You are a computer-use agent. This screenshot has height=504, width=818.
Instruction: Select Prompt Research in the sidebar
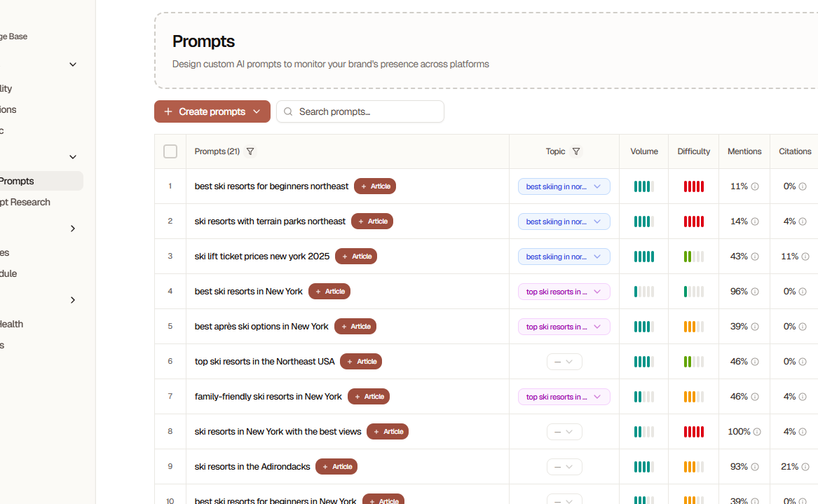[25, 202]
